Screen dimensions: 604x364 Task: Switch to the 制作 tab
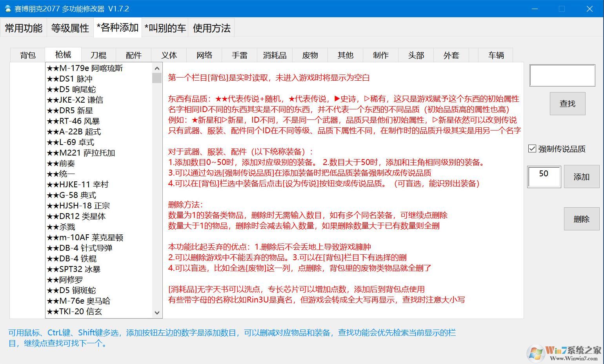point(380,55)
